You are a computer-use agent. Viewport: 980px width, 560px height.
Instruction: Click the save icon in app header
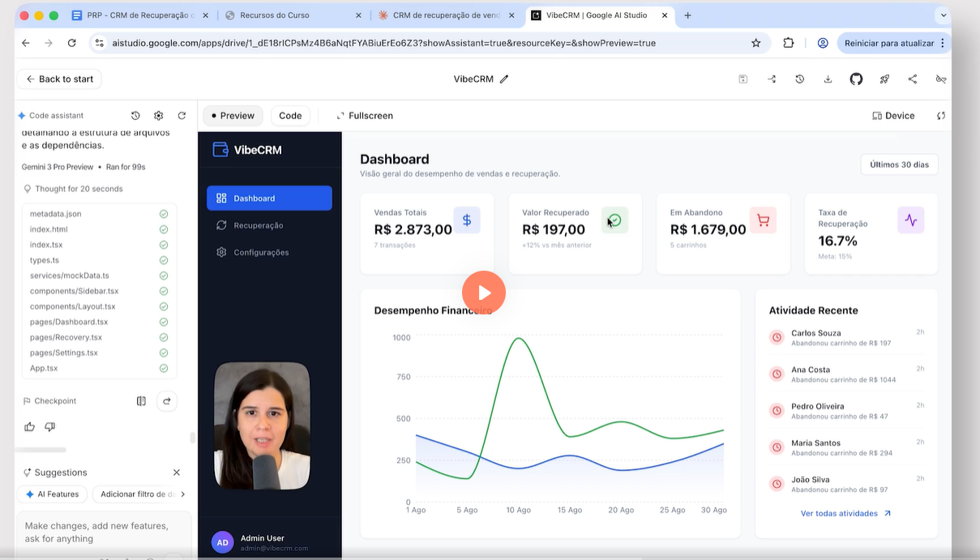[x=742, y=79]
